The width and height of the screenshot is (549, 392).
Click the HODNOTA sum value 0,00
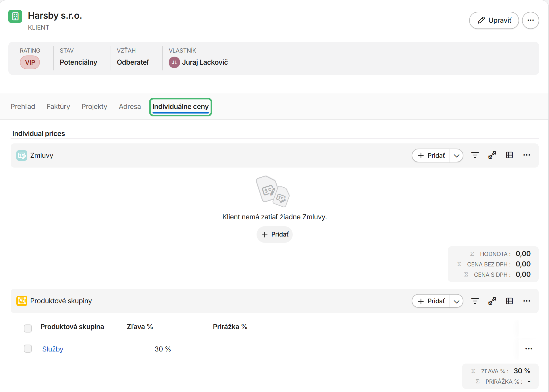point(523,254)
